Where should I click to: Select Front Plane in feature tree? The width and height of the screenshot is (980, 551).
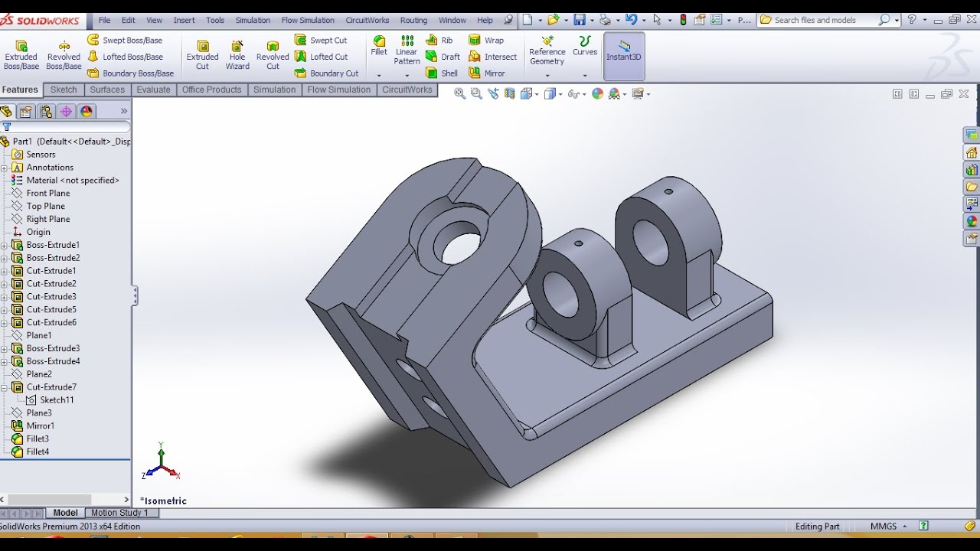[x=41, y=194]
